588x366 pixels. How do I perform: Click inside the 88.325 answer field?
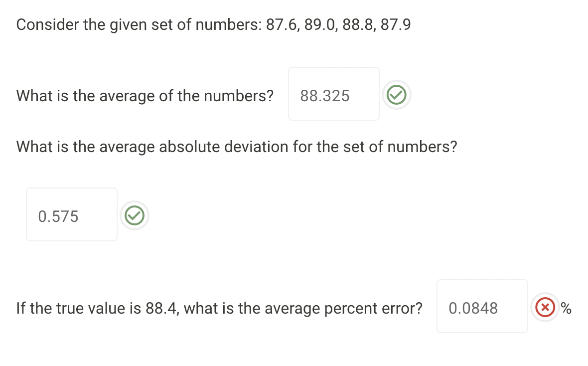333,94
